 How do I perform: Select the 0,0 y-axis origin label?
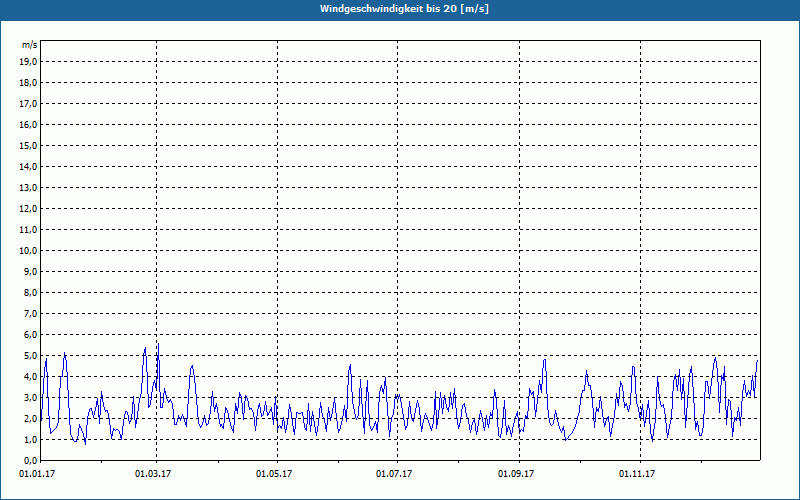click(31, 461)
